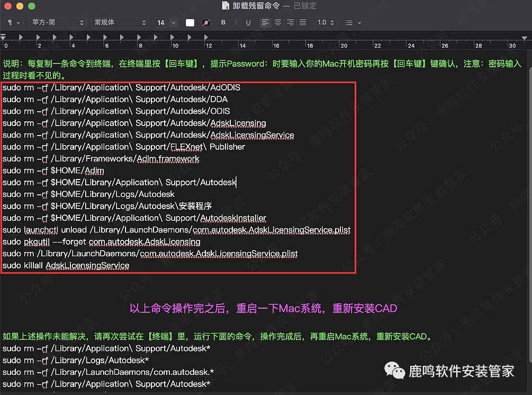Align text to the left
Screen dimensions: 532x395
point(265,23)
